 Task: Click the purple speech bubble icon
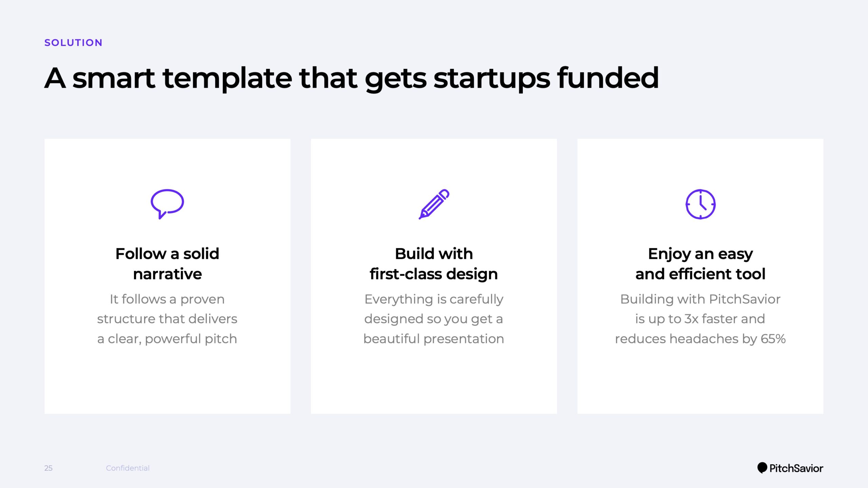tap(167, 204)
